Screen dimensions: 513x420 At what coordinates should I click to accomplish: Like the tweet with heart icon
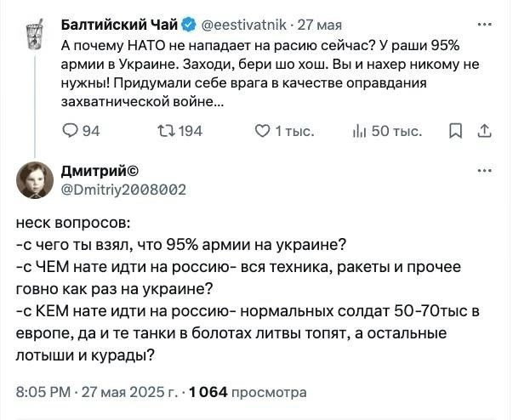click(264, 131)
